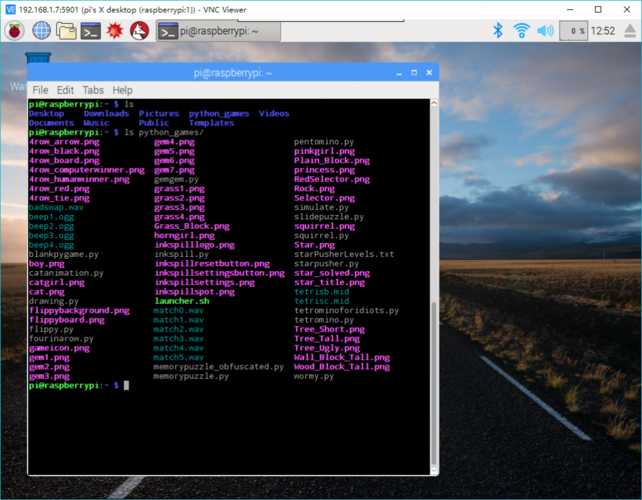Open the Wolfram wolf icon
Image resolution: width=642 pixels, height=500 pixels.
click(140, 30)
